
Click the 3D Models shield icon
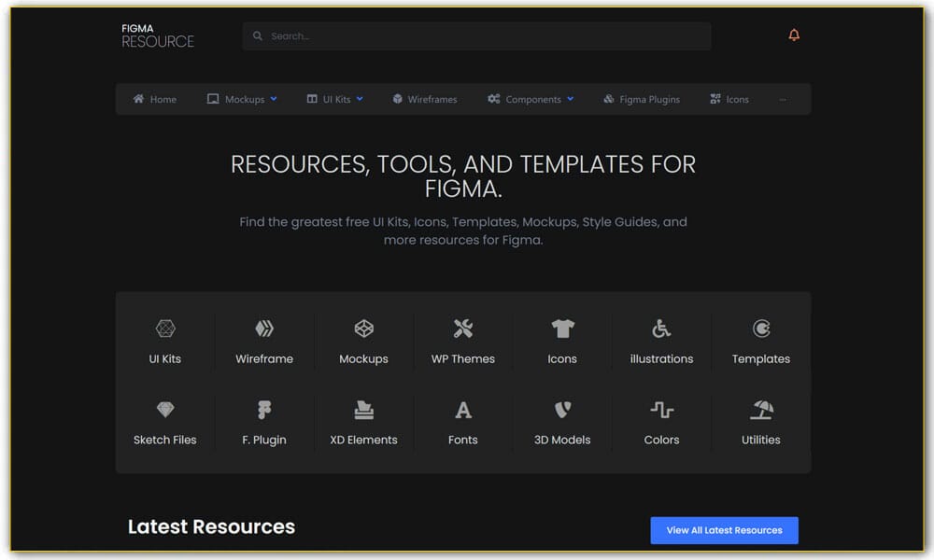(561, 410)
